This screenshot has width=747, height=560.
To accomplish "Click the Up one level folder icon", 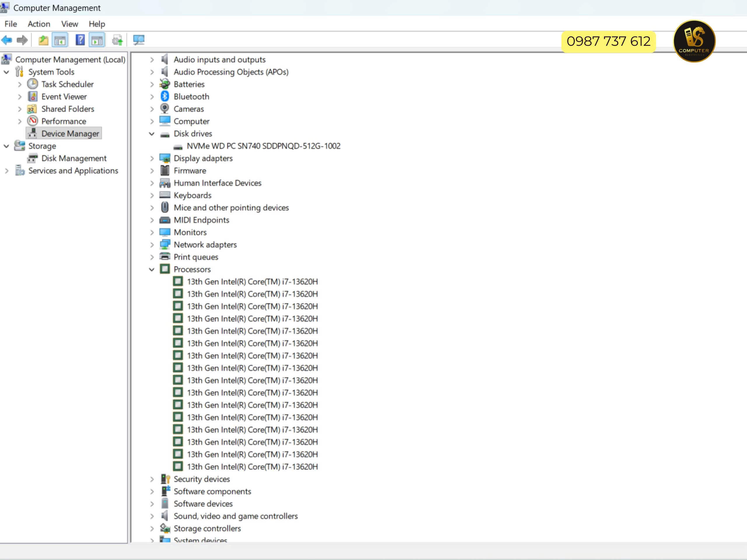I will [x=43, y=40].
